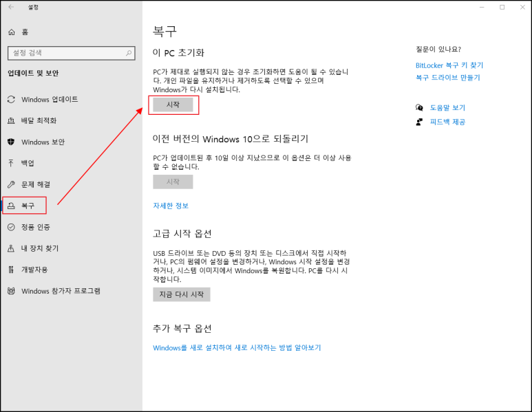Click the 문제 해결 wrench icon

pyautogui.click(x=11, y=184)
